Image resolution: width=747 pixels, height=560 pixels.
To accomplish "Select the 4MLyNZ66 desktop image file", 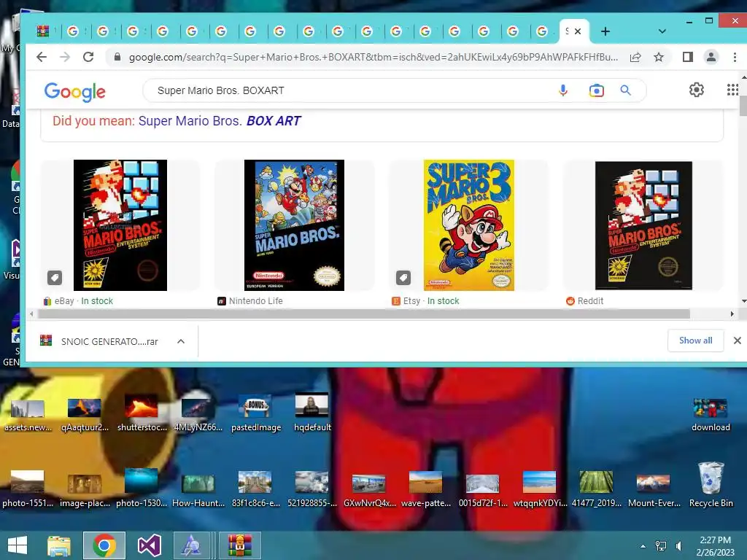I will 198,416.
